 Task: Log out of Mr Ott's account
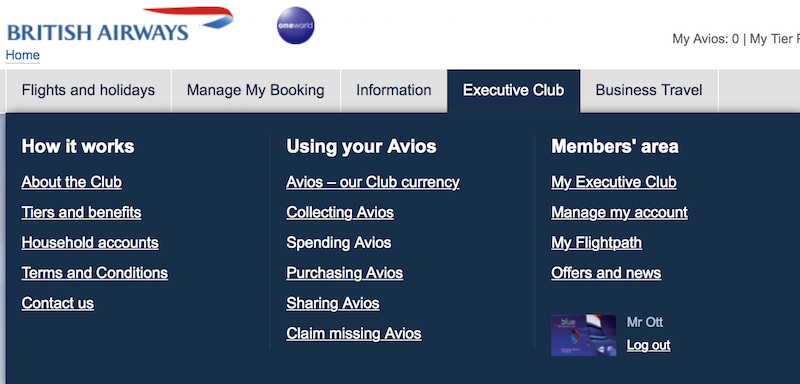pos(648,345)
